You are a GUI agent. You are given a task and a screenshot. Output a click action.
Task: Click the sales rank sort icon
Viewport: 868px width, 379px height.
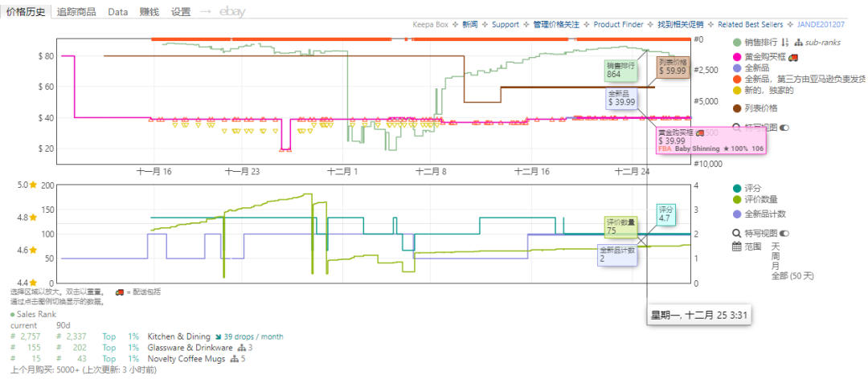pyautogui.click(x=785, y=43)
